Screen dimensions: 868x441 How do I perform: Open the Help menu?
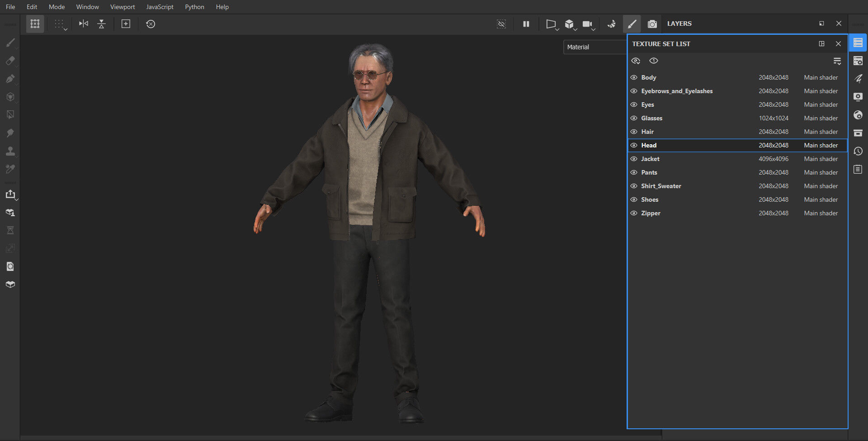pyautogui.click(x=222, y=7)
